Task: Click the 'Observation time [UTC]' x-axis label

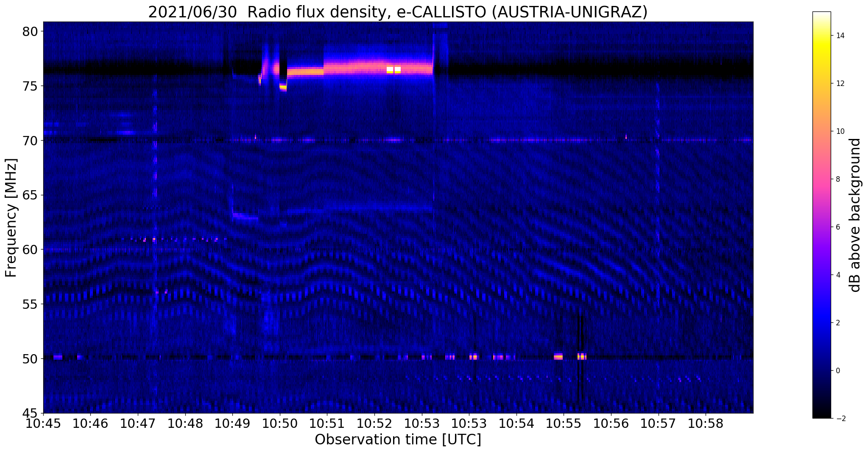Action: pos(398,439)
